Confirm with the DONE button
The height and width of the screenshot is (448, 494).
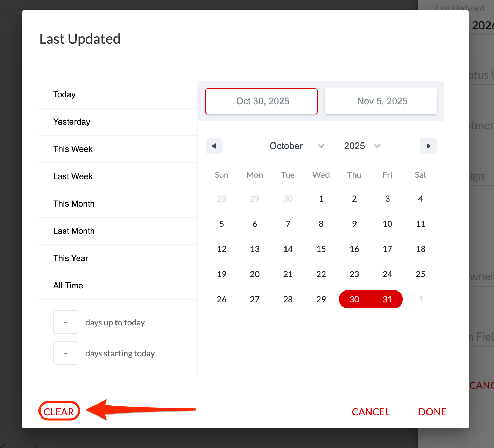432,412
